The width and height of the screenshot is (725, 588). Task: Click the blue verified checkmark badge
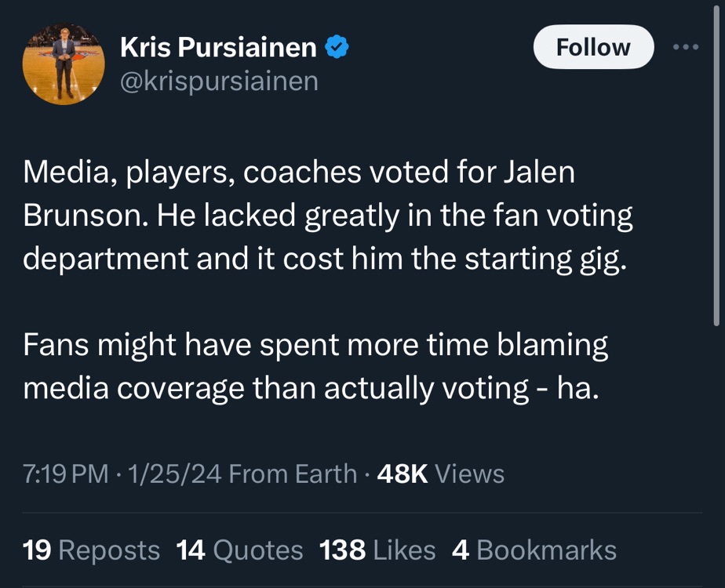coord(337,48)
